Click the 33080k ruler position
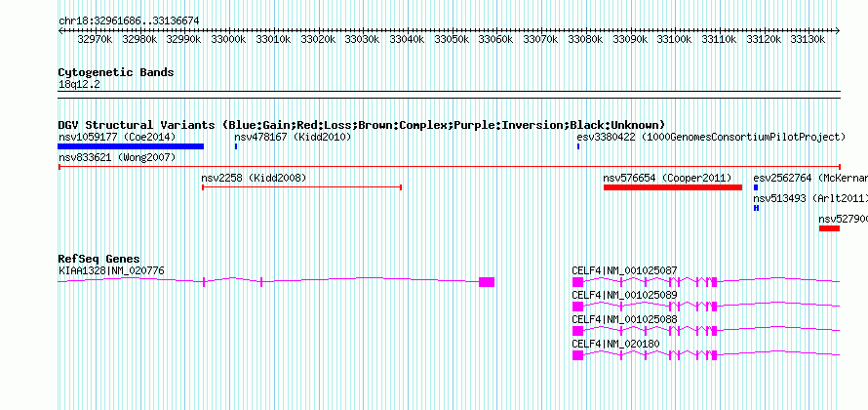 click(x=585, y=40)
